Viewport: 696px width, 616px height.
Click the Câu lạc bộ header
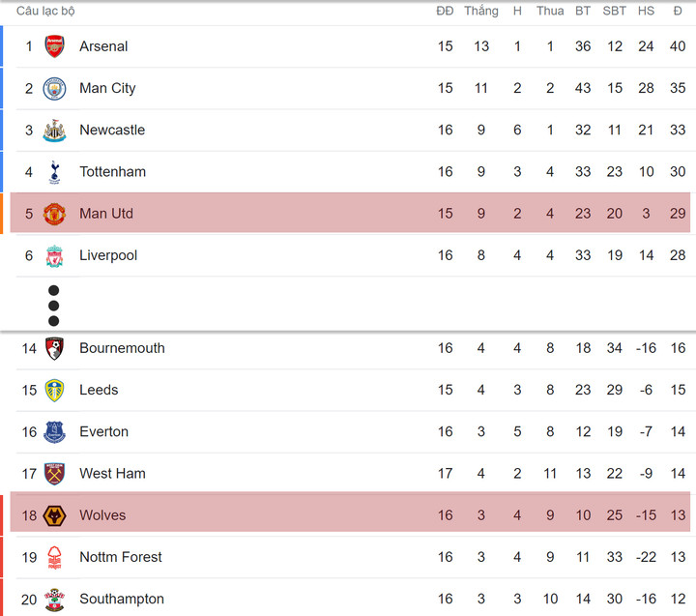[45, 12]
